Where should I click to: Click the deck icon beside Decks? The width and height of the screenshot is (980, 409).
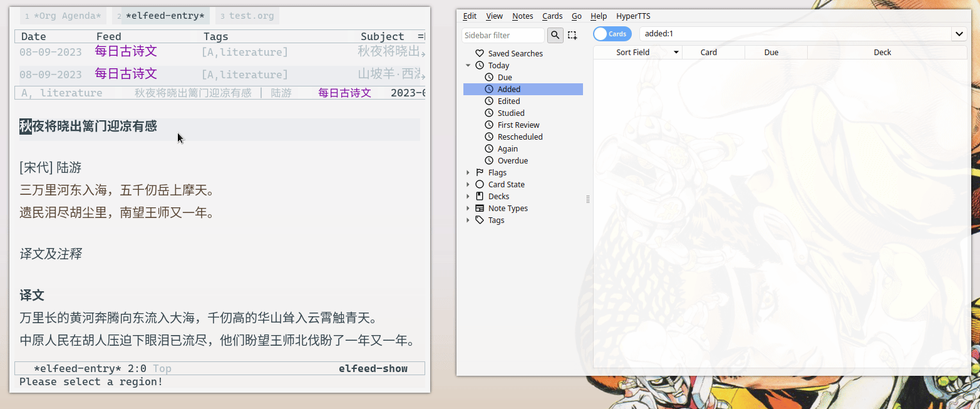click(480, 196)
